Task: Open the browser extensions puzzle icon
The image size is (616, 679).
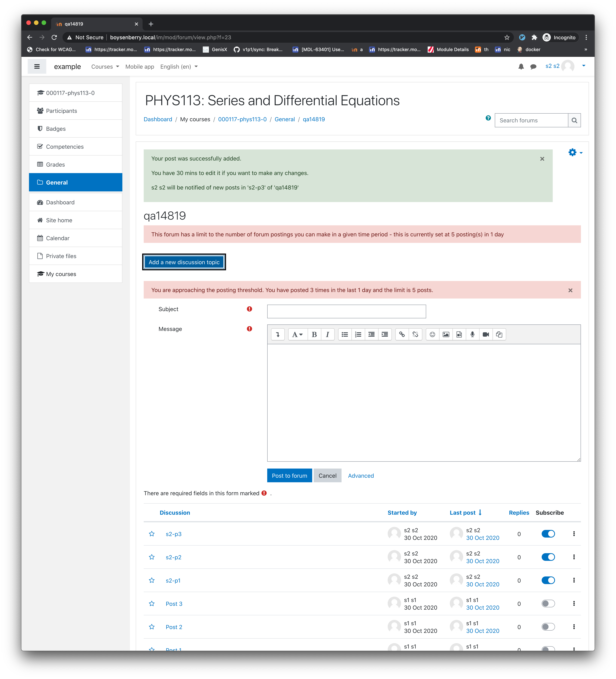Action: [x=534, y=37]
